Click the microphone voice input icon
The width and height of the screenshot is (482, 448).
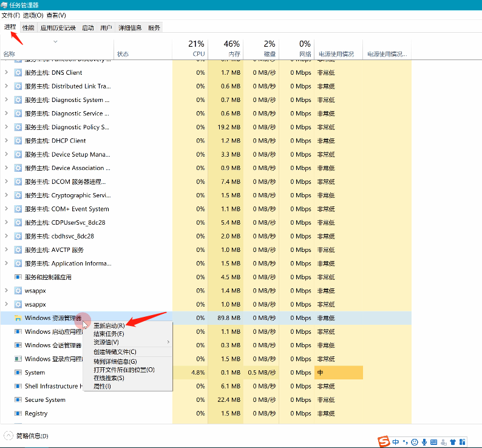coord(424,442)
